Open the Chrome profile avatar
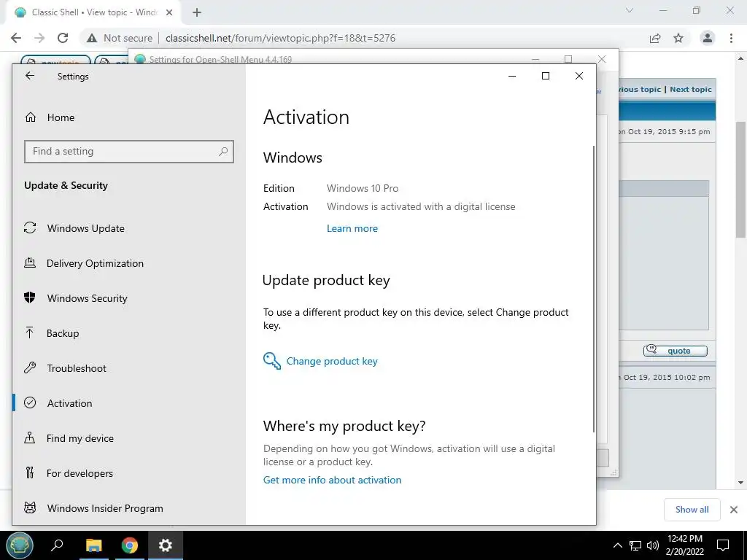Viewport: 747px width, 560px height. (708, 38)
